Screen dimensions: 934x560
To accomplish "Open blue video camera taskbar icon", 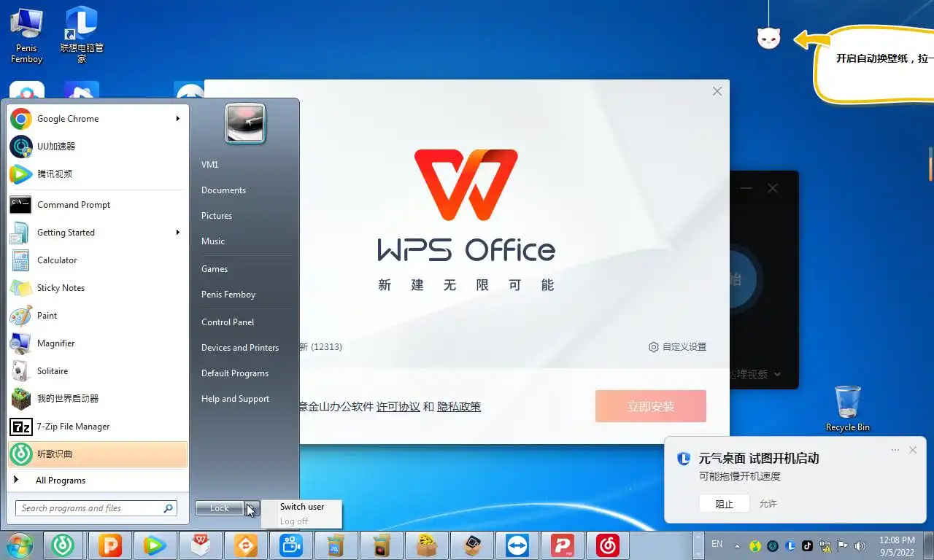I will click(x=290, y=545).
